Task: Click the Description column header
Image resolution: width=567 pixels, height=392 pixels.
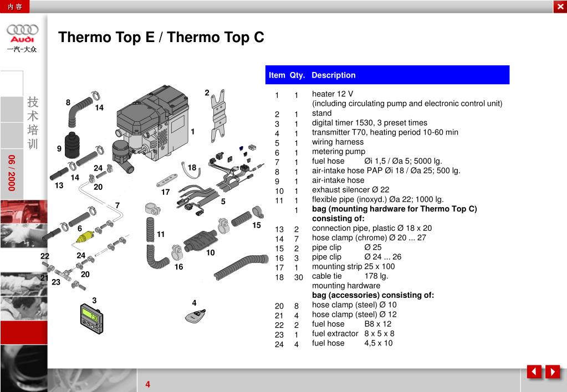Action: (x=334, y=75)
